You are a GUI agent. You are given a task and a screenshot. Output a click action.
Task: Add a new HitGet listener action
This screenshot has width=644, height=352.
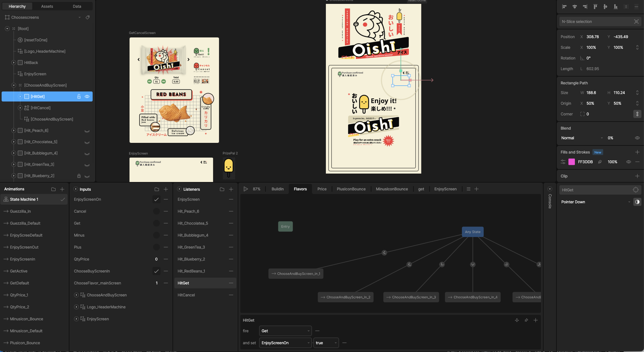click(x=535, y=320)
